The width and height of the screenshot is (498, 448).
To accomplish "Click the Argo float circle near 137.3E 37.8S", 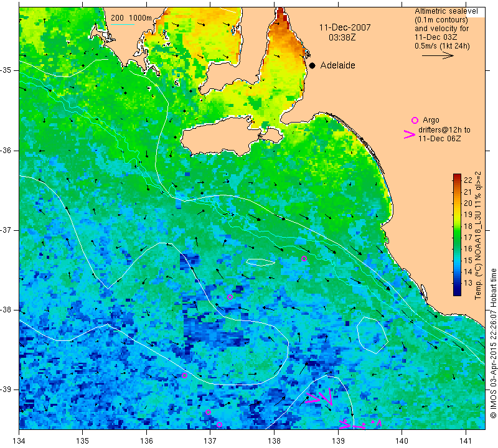I will pos(230,297).
